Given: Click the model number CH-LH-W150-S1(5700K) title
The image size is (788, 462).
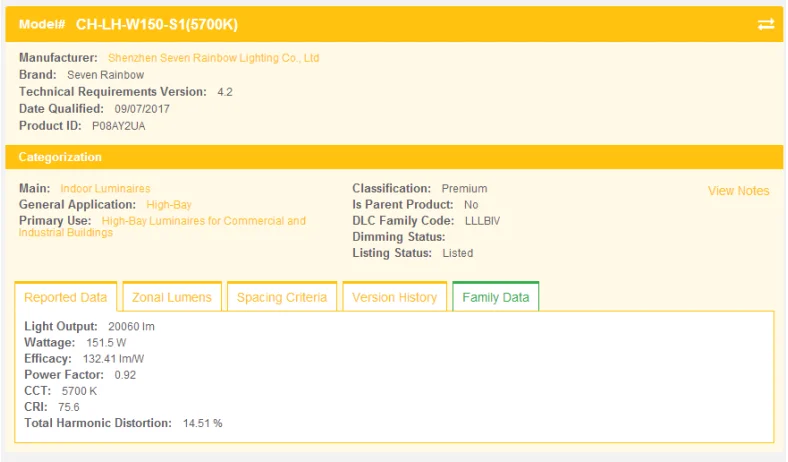Looking at the screenshot, I should (157, 24).
